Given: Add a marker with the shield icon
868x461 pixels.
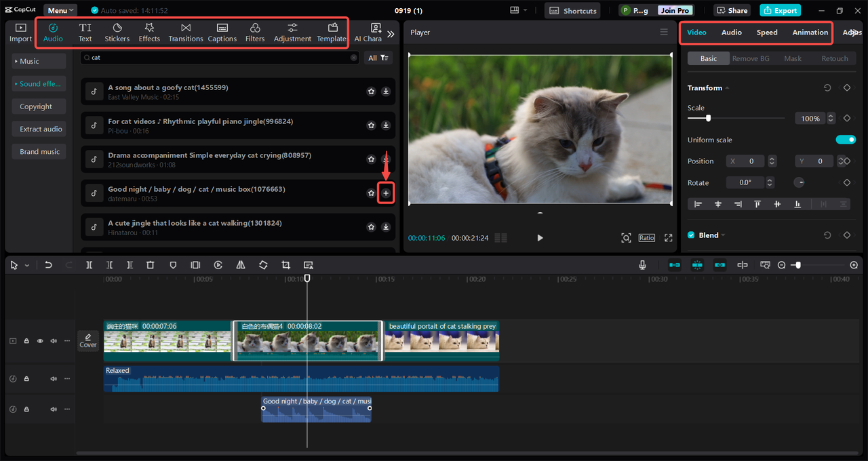Looking at the screenshot, I should [173, 265].
